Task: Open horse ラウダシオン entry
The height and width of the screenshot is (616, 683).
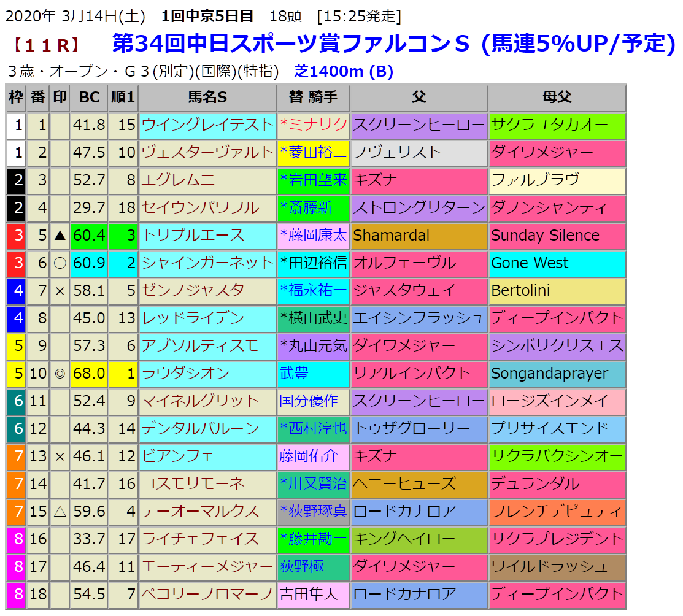Action: pyautogui.click(x=185, y=373)
